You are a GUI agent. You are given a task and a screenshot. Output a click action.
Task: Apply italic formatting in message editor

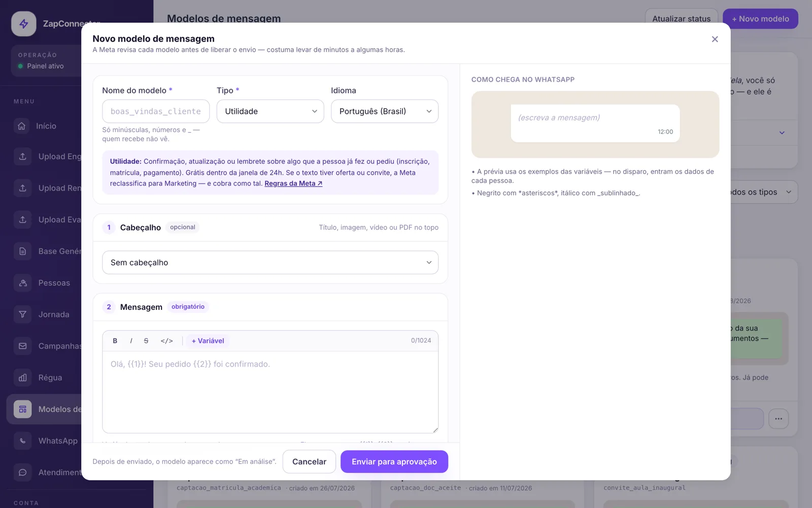(131, 341)
